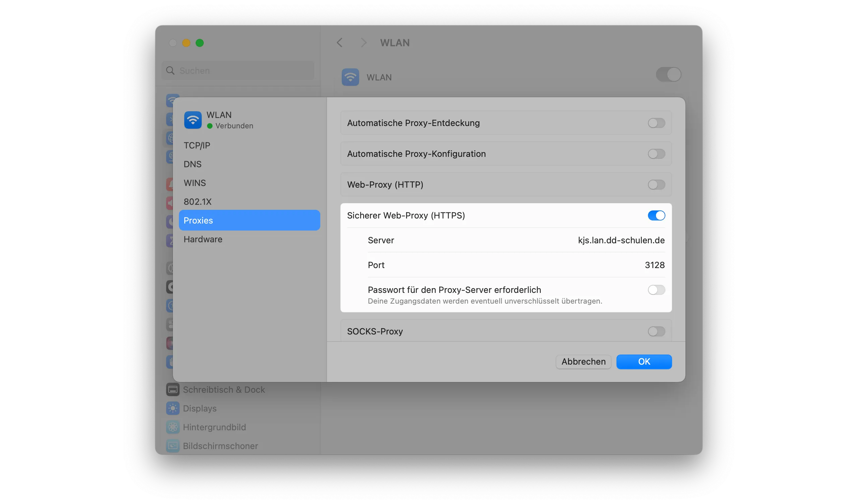The width and height of the screenshot is (857, 504).
Task: Go back with the left chevron
Action: click(x=339, y=43)
